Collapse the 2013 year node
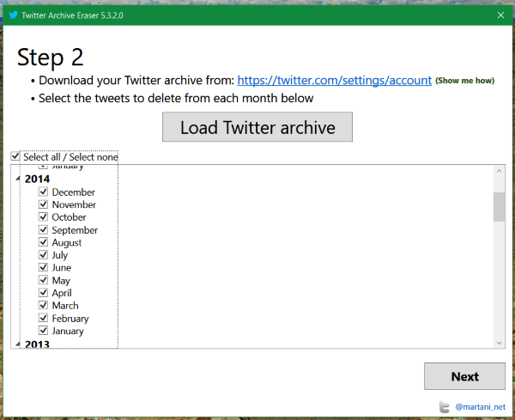Viewport: 515px width, 420px height. (18, 344)
